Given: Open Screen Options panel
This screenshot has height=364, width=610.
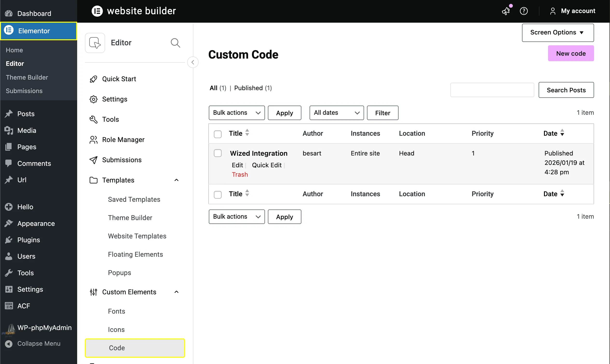Looking at the screenshot, I should (557, 32).
